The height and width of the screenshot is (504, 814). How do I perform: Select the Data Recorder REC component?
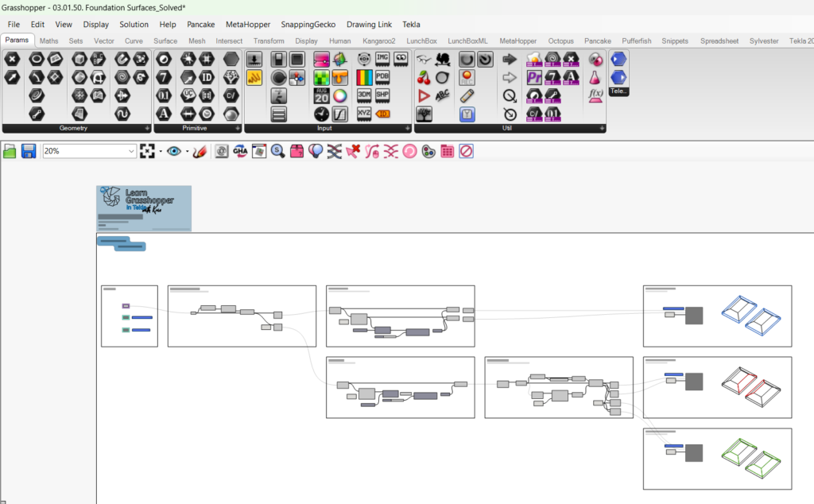467,77
